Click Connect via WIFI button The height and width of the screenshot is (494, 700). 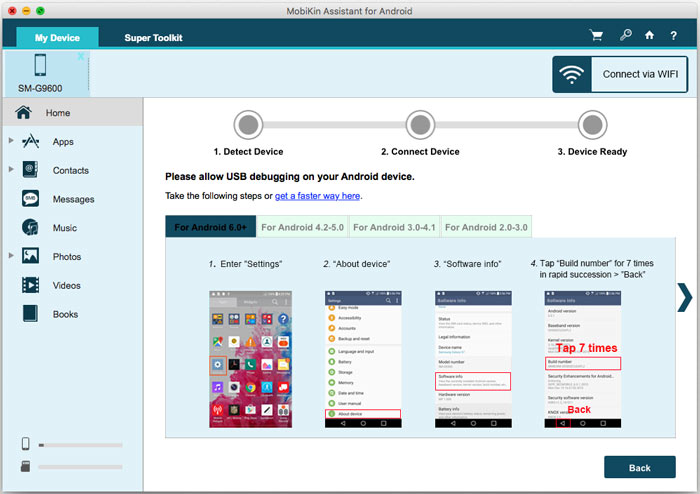pyautogui.click(x=620, y=74)
